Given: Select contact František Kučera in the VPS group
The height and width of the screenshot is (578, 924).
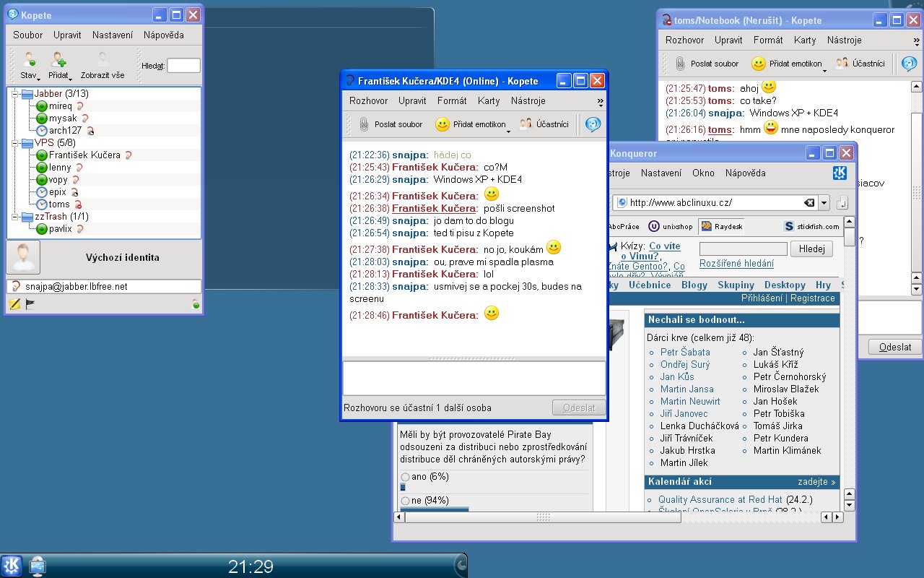Looking at the screenshot, I should [x=85, y=155].
